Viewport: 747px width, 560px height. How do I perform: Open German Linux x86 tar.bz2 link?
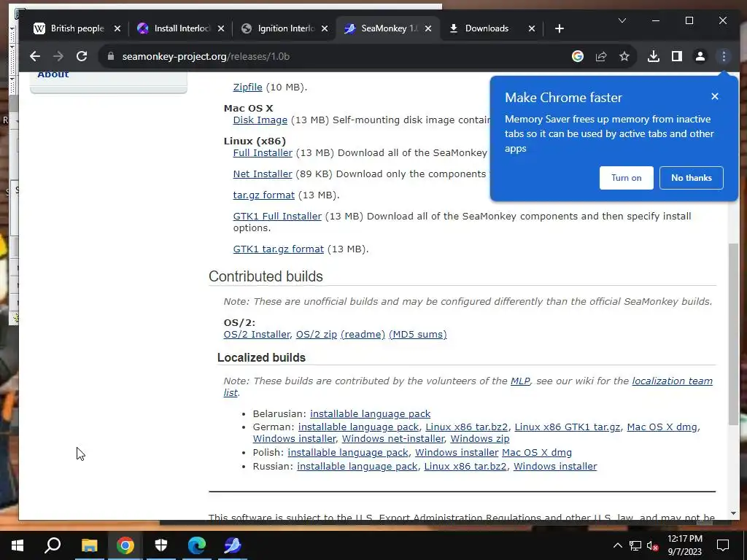tap(466, 427)
